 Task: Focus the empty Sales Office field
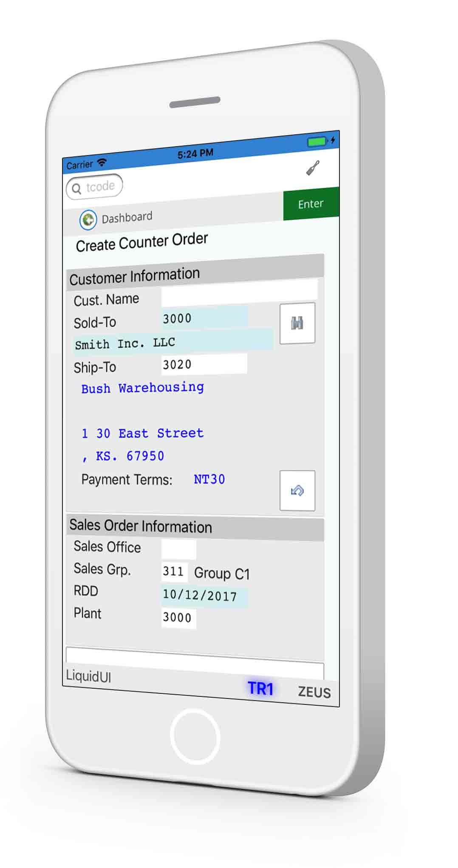(x=178, y=549)
